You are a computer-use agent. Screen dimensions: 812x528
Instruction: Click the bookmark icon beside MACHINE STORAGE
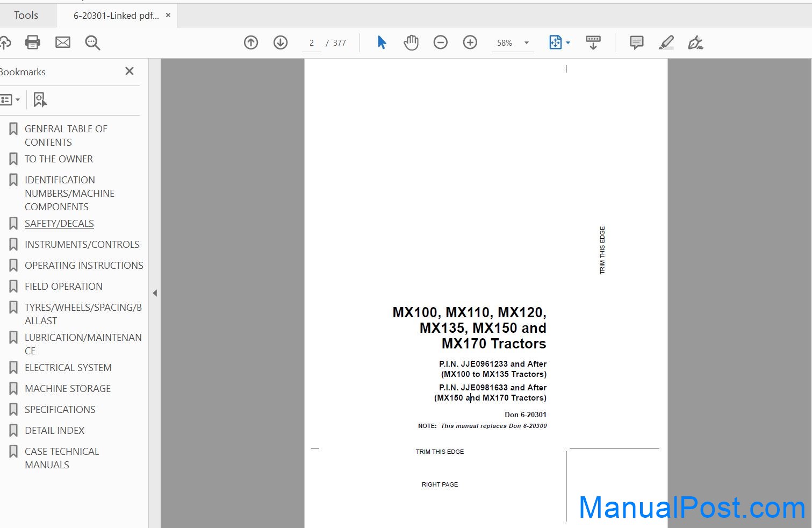coord(13,389)
